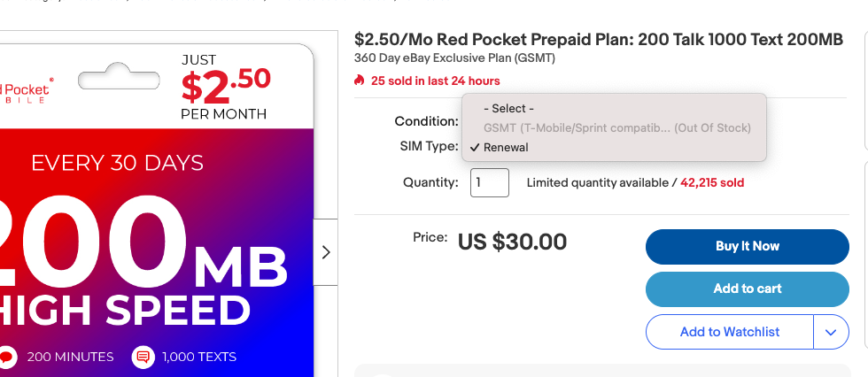Click the next image arrow chevron
868x377 pixels.
point(326,252)
